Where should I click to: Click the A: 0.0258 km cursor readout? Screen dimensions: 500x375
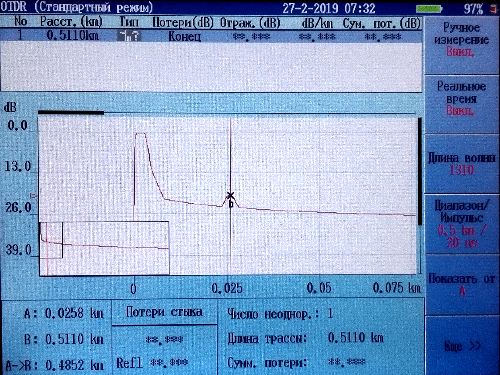[x=63, y=313]
